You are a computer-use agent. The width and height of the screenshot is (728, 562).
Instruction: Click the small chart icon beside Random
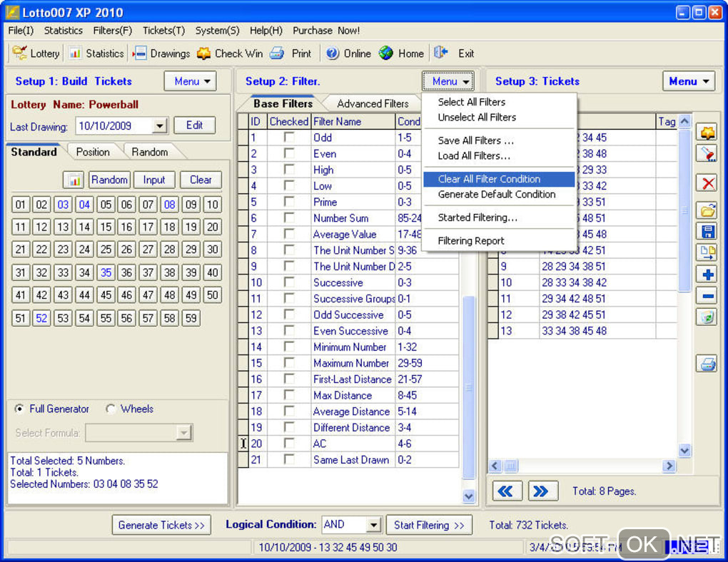pos(74,180)
